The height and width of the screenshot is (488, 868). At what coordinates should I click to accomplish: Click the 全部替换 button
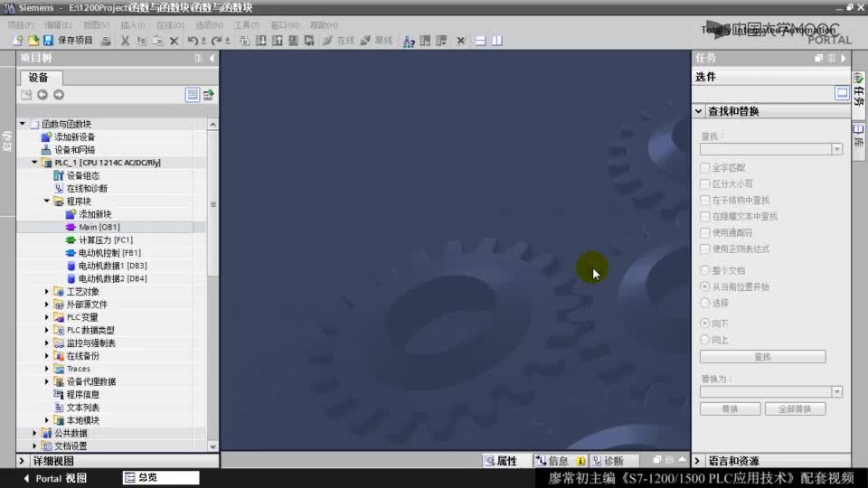coord(795,408)
